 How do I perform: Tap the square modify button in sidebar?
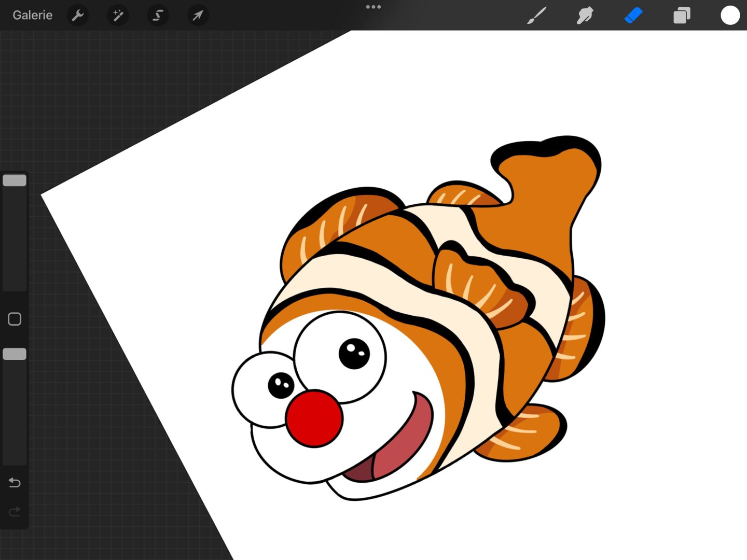tap(15, 319)
